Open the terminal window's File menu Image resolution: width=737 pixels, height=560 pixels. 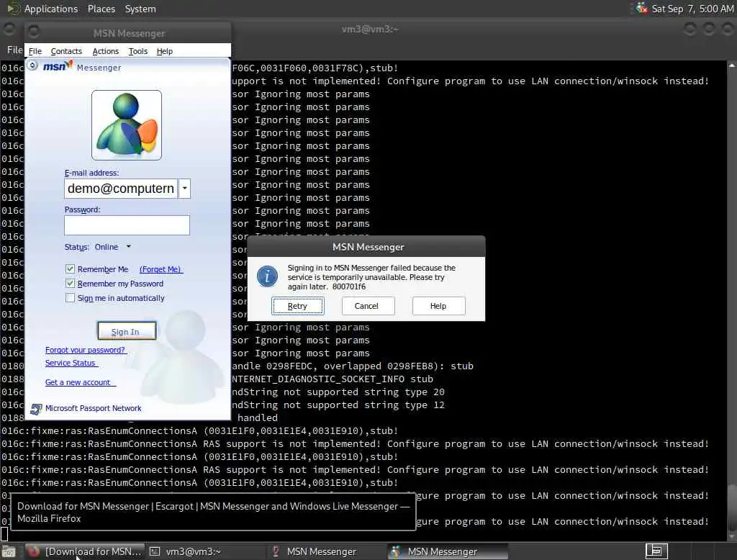point(14,50)
